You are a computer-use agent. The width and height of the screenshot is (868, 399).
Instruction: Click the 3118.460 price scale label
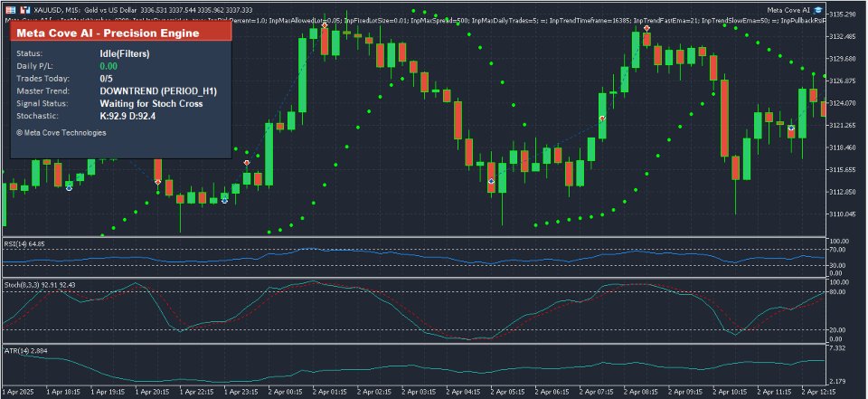tap(843, 147)
